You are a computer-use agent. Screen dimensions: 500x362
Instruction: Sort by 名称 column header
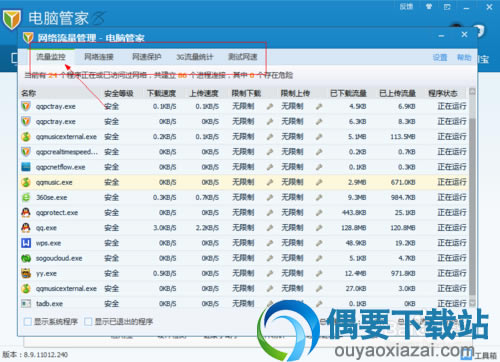click(28, 93)
